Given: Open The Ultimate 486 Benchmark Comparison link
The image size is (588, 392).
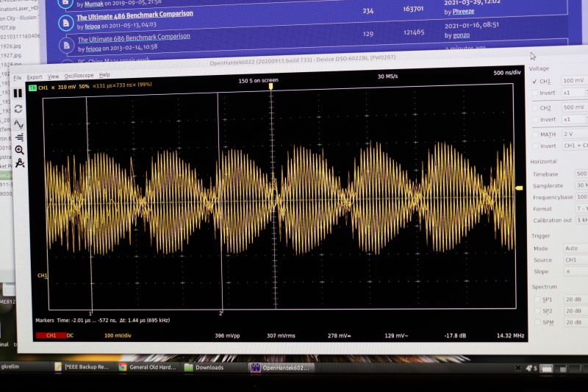Looking at the screenshot, I should pos(135,14).
